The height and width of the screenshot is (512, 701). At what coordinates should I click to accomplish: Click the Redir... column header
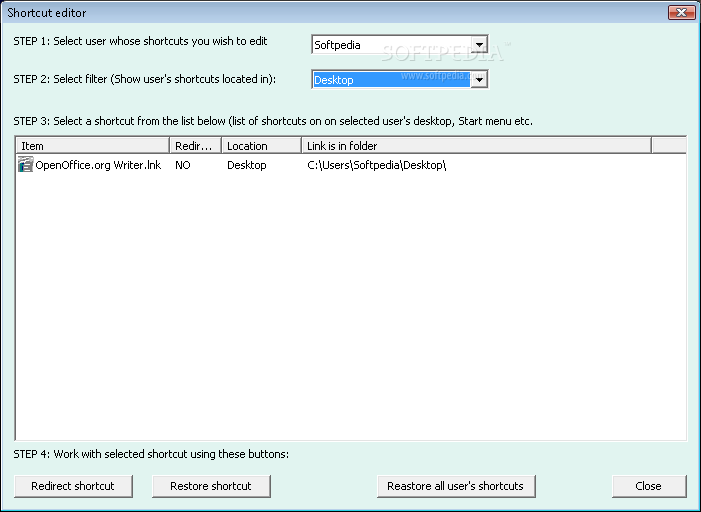(x=195, y=146)
